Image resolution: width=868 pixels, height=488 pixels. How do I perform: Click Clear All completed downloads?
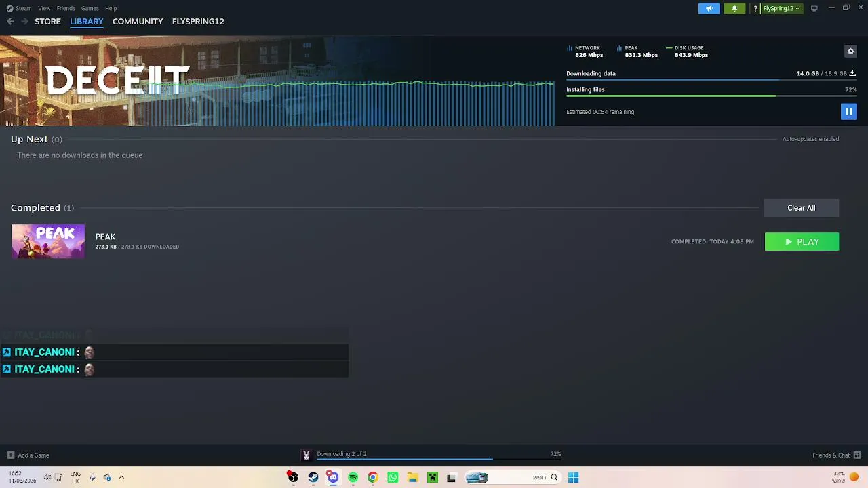802,208
